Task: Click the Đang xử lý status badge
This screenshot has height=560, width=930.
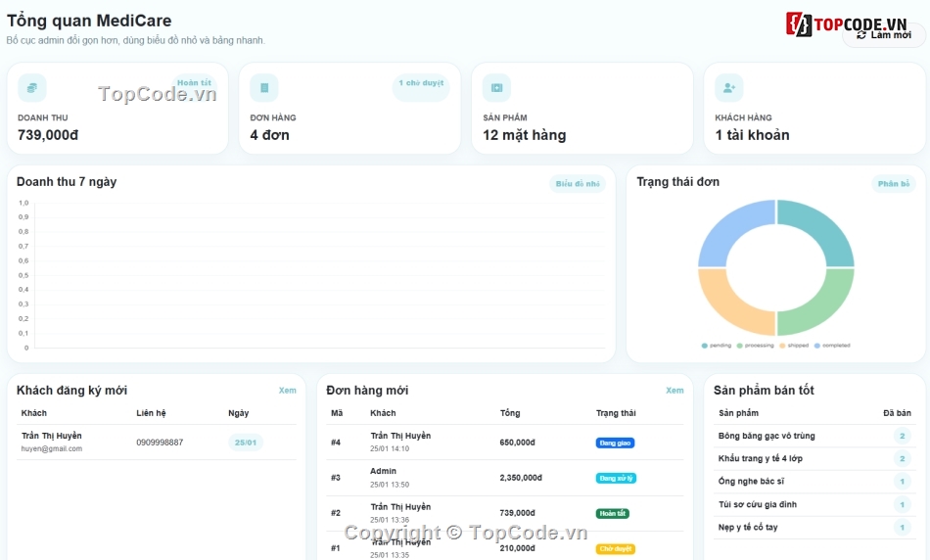Action: (x=616, y=478)
